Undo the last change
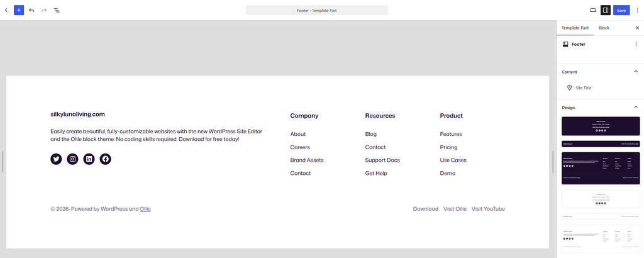Image resolution: width=644 pixels, height=258 pixels. click(31, 10)
